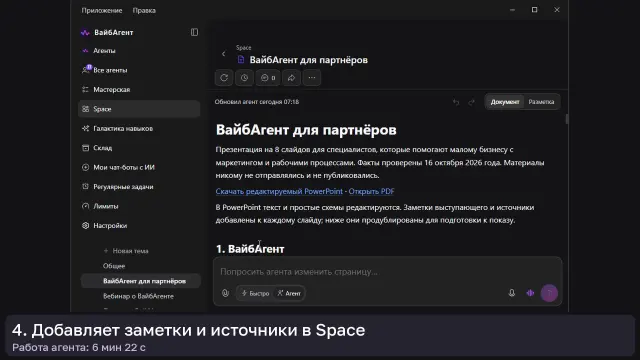Focus the Попросить агента изменить страницу field
This screenshot has width=640, height=360.
387,272
